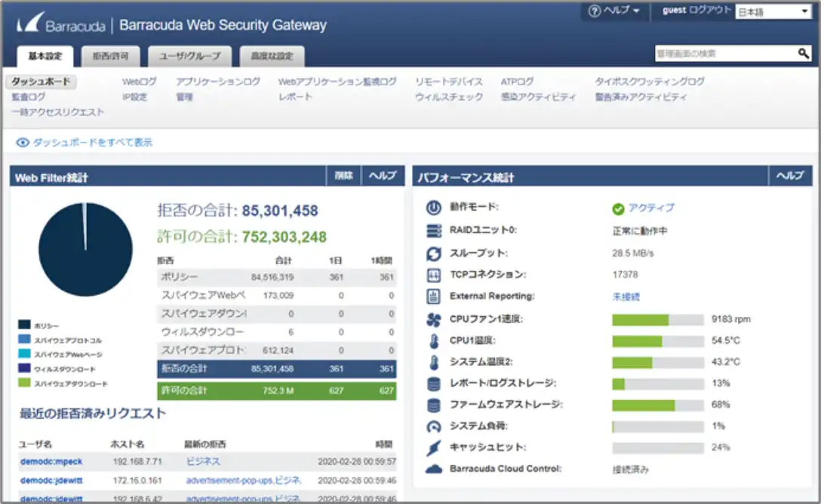The height and width of the screenshot is (504, 821).
Task: Focus the admin search input field
Action: tap(726, 54)
